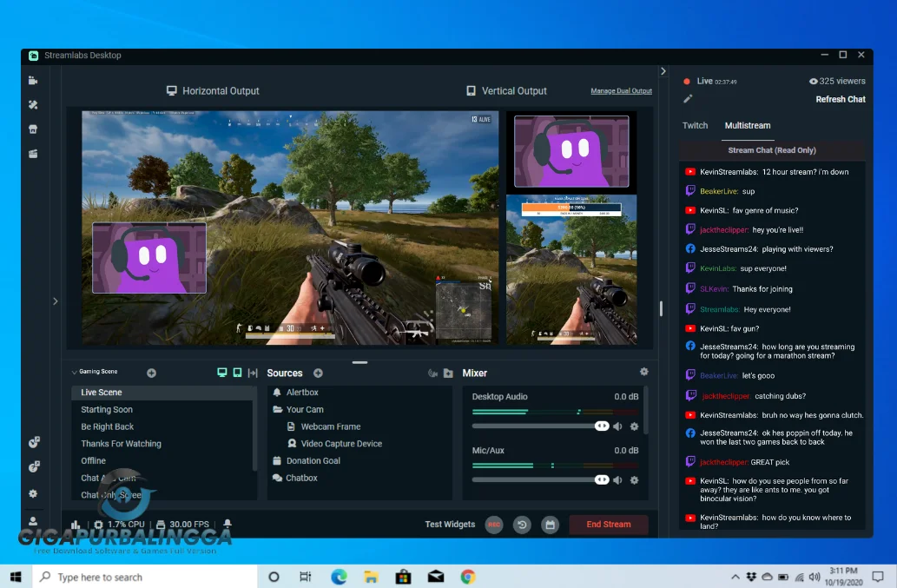Adjust the Mic/Aux volume slider
This screenshot has height=588, width=897.
pos(538,479)
